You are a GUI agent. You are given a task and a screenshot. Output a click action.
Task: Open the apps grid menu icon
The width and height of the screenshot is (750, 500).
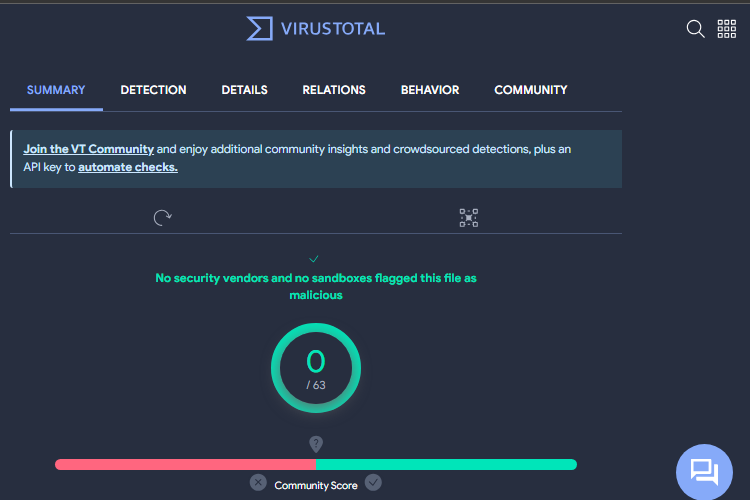pyautogui.click(x=727, y=29)
